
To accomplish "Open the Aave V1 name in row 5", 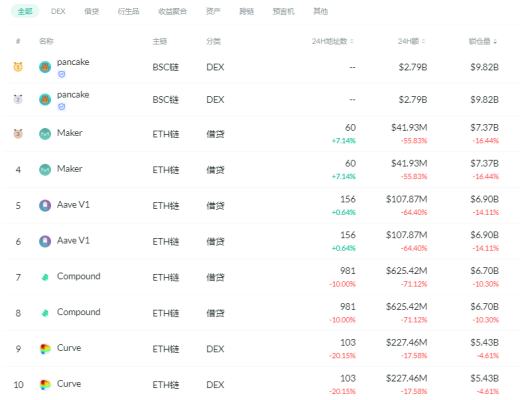I will coord(73,205).
